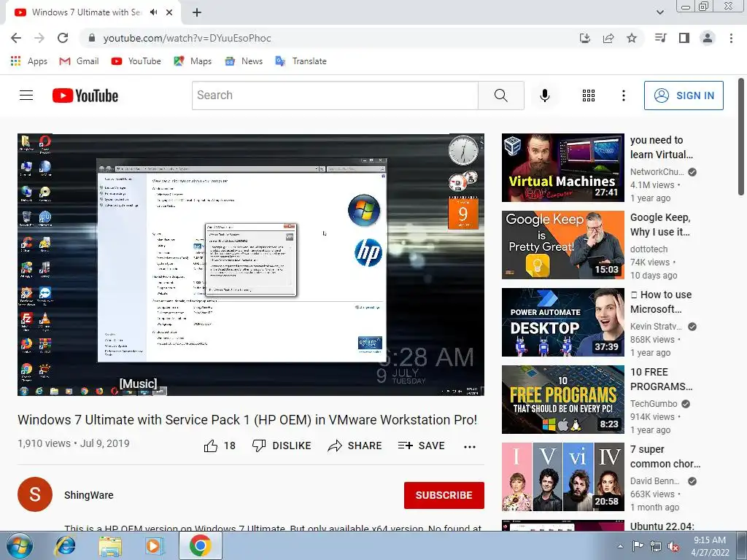Show hidden system tray icons
Viewport: 747px width, 560px height.
(620, 546)
